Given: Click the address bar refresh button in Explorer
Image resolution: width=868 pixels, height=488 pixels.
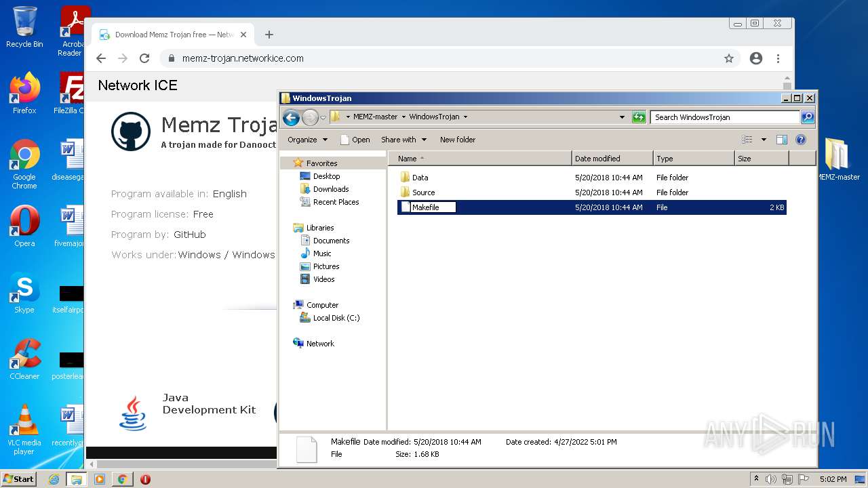Looking at the screenshot, I should click(x=639, y=117).
